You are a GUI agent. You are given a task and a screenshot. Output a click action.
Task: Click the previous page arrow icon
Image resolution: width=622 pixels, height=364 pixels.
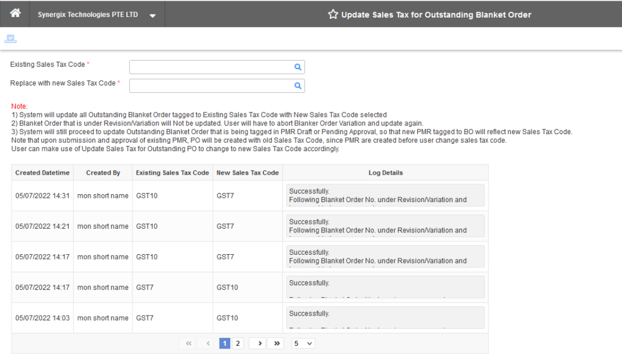point(206,343)
